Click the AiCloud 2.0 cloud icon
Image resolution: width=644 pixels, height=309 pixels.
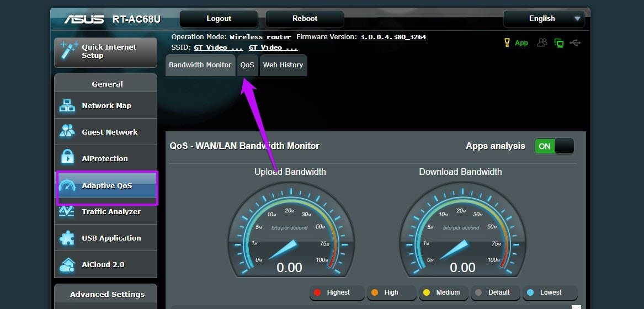tap(67, 265)
